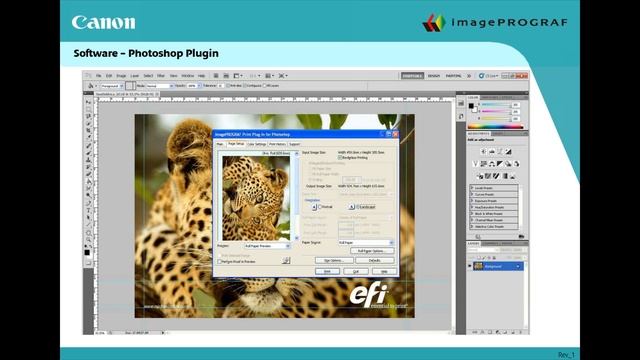Select the Move tool in Photoshop toolbar
This screenshot has width=640, height=360.
(89, 102)
